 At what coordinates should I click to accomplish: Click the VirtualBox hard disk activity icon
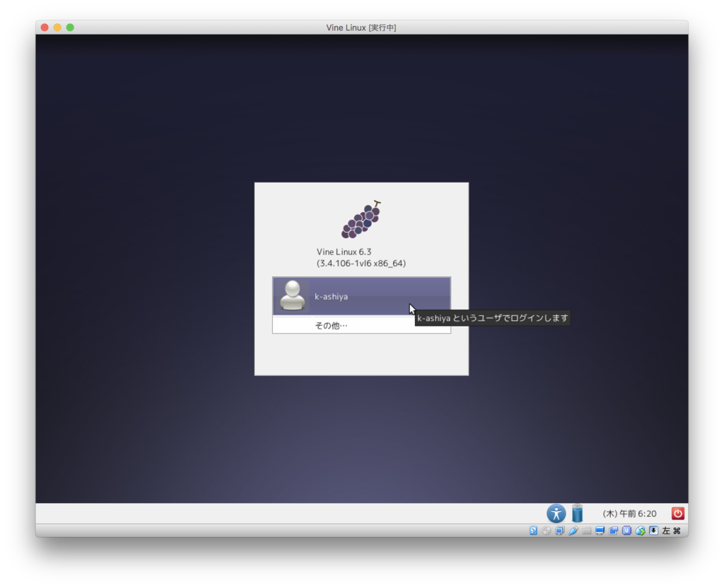(x=533, y=531)
